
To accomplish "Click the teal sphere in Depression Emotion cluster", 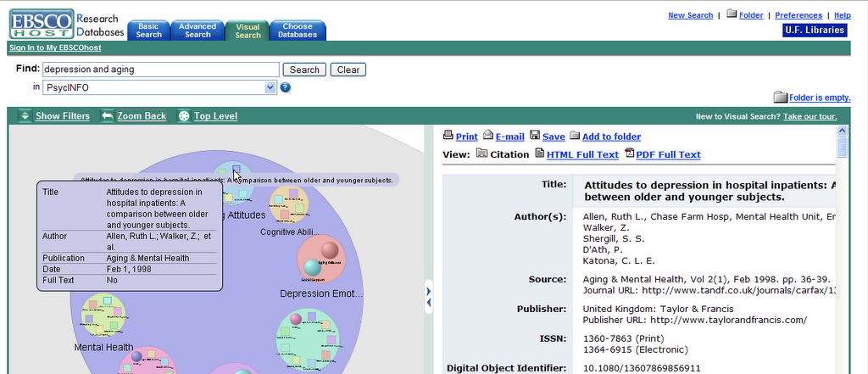I will (313, 268).
